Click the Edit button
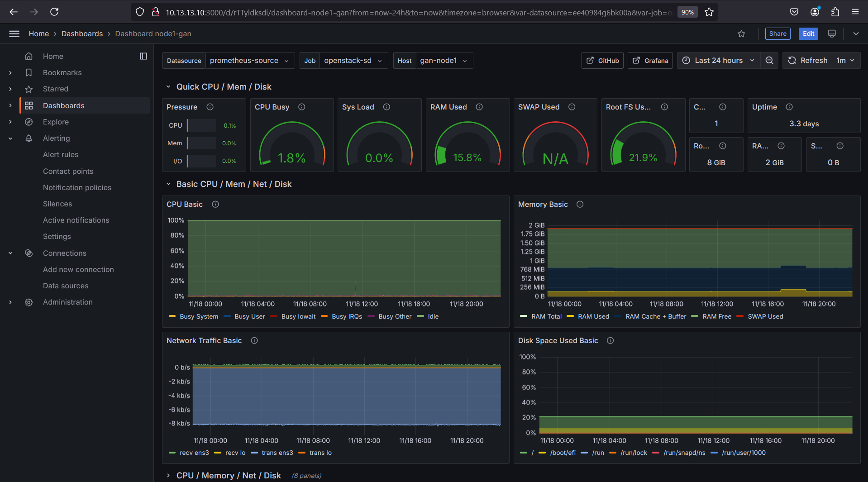868x482 pixels. 808,33
